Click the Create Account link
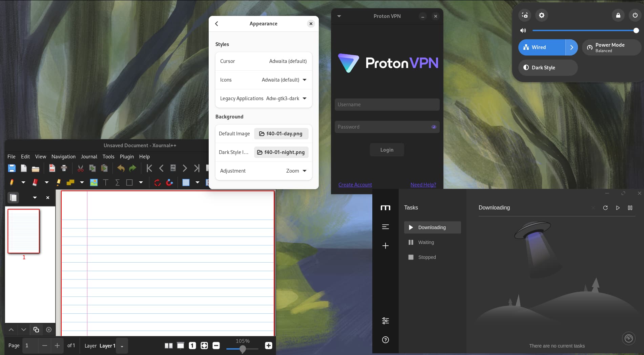Viewport: 644px width, 355px height. coord(355,185)
